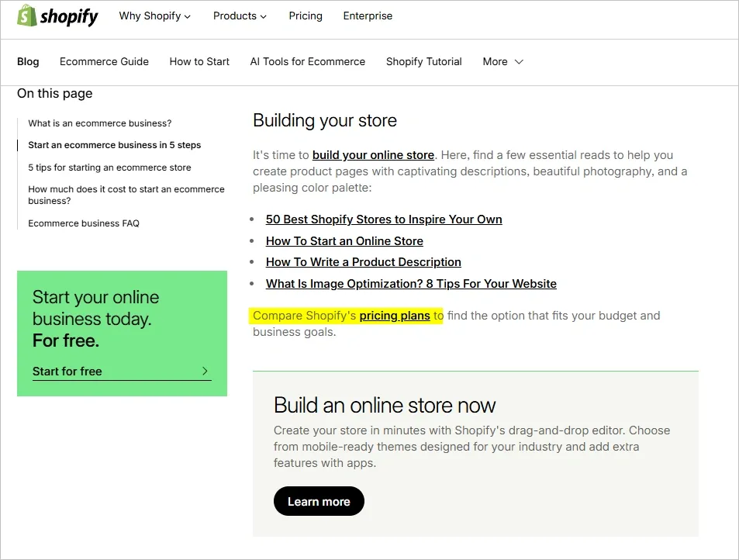Open "How To Write a Product Description"

pos(364,262)
